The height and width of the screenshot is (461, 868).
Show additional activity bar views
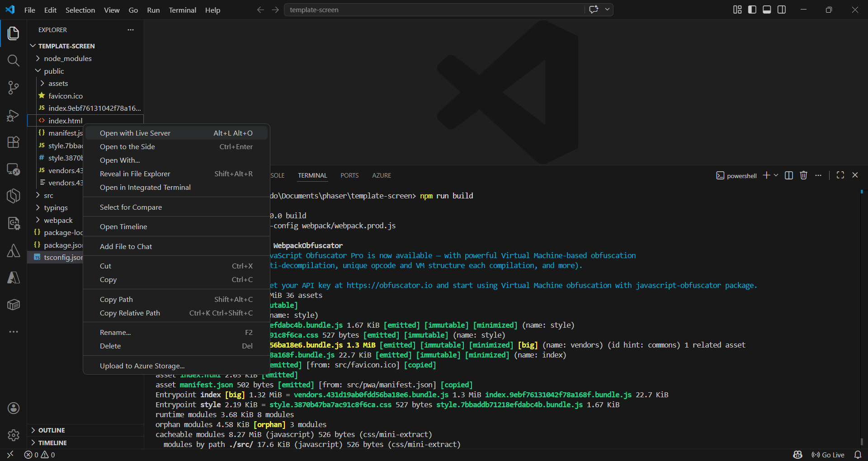(x=14, y=332)
